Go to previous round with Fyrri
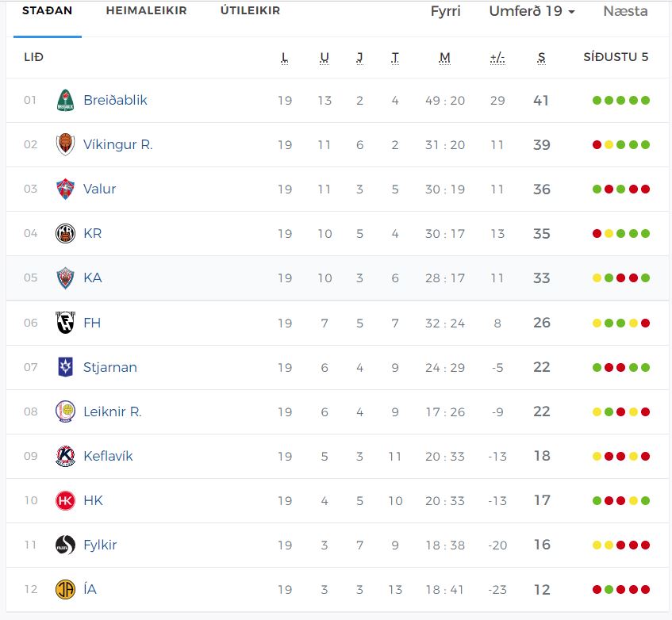This screenshot has width=672, height=620. [x=445, y=11]
